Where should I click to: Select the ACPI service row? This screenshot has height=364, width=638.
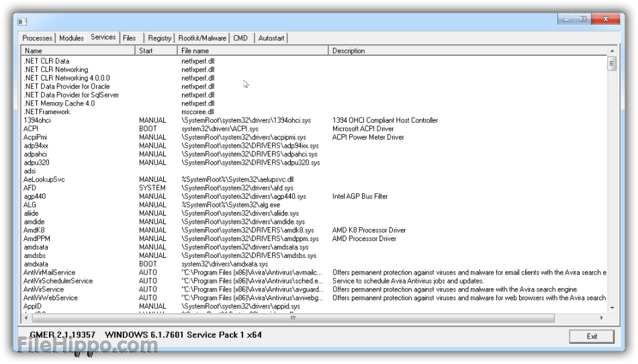[314, 128]
